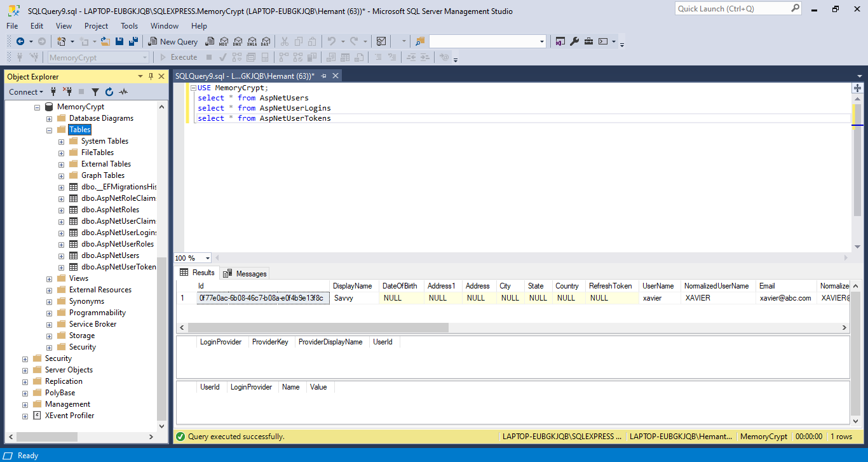Close the Object Explorer panel
Screen dimensions: 868x462
coord(161,76)
